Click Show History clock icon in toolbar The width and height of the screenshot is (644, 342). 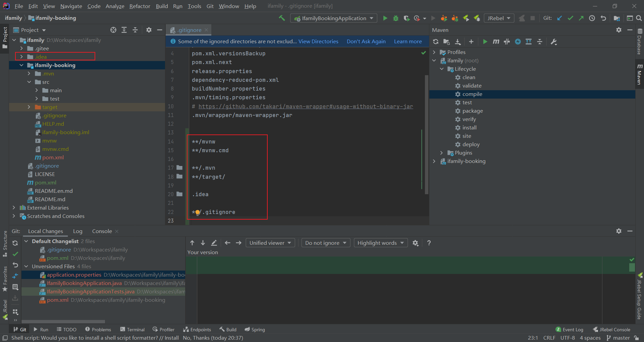[592, 18]
